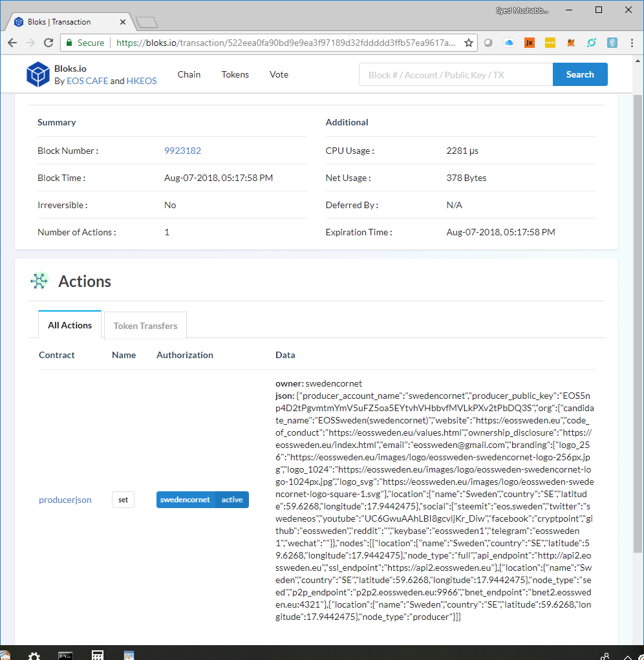Image resolution: width=644 pixels, height=660 pixels.
Task: Click the Deferred By value N/A
Action: click(x=454, y=205)
